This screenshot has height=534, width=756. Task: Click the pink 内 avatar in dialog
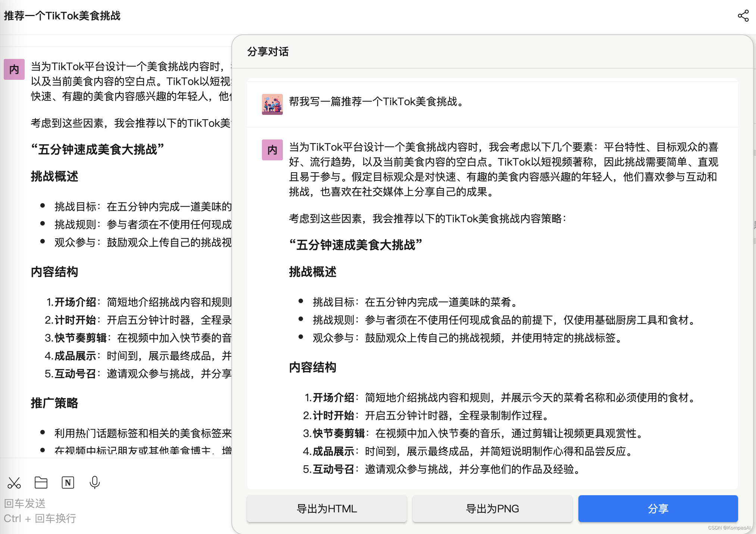[272, 150]
